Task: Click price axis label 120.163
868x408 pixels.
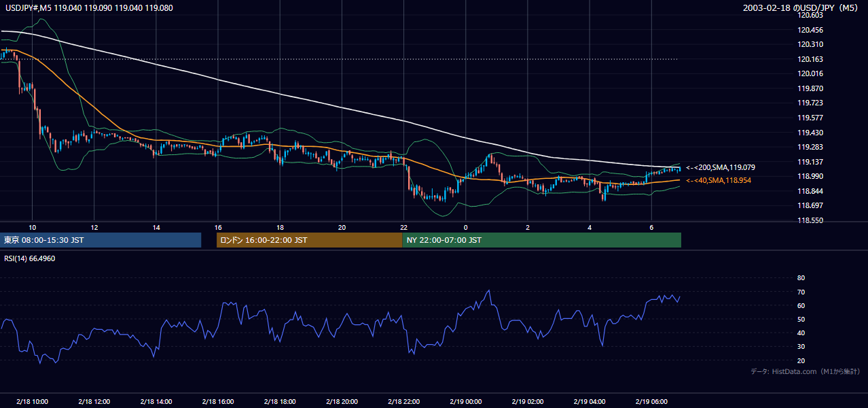Action: 811,59
